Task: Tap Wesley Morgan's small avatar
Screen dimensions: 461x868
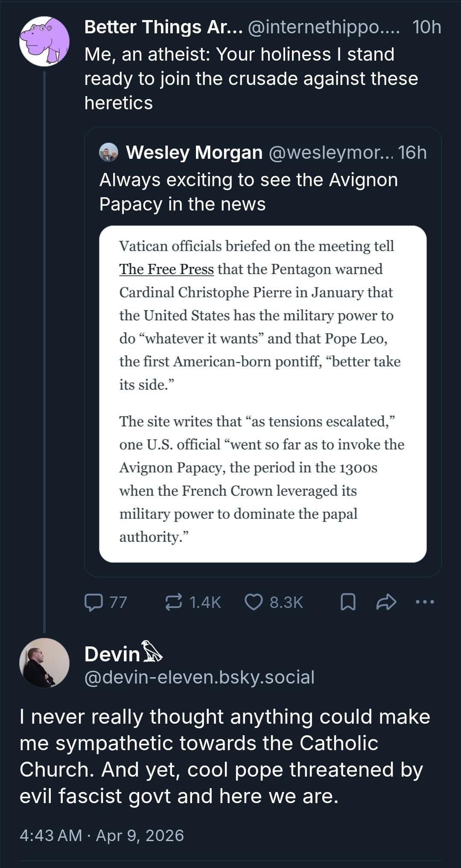Action: tap(109, 152)
